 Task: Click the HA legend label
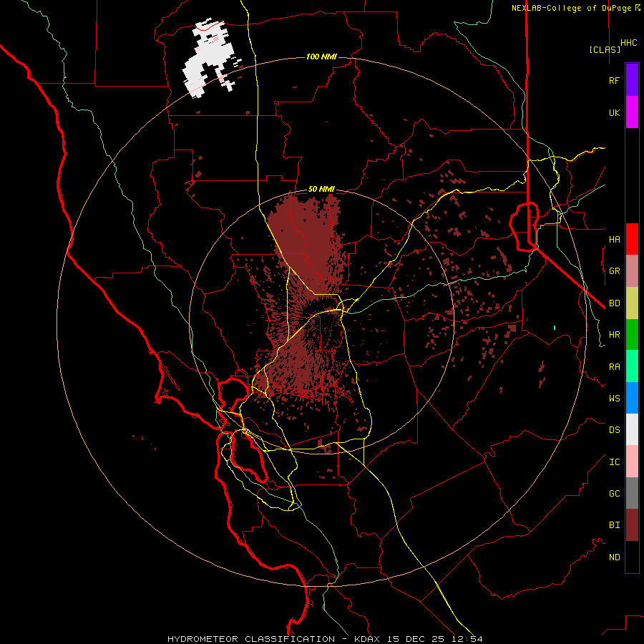coord(614,240)
